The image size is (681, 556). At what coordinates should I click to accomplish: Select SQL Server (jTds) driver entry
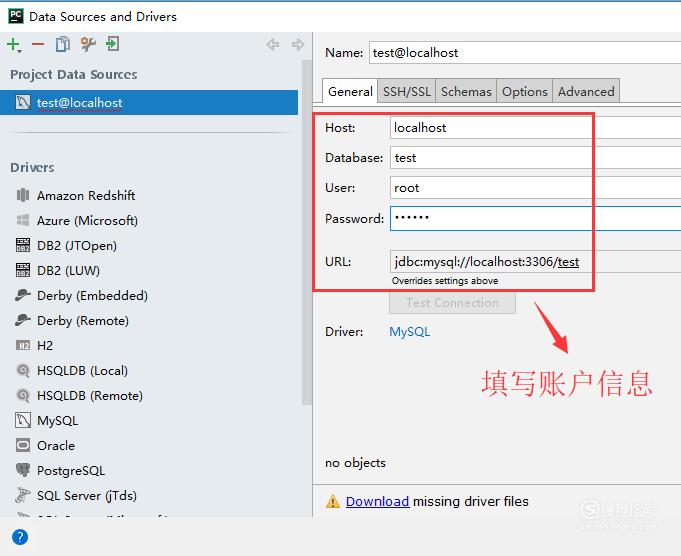[87, 495]
